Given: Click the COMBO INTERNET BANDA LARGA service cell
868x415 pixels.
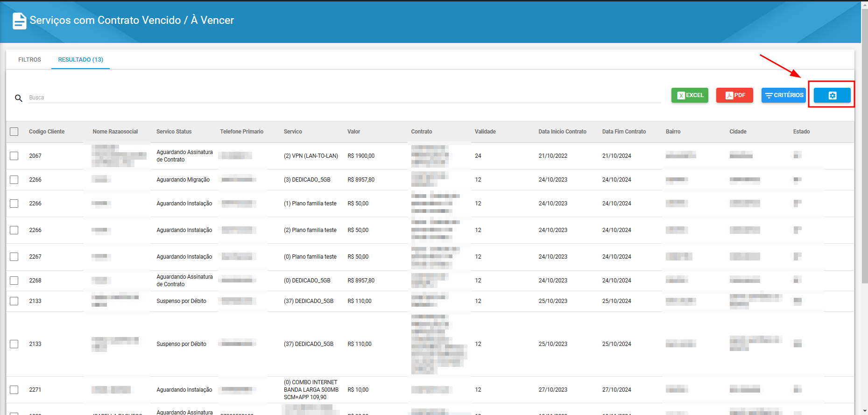Looking at the screenshot, I should tap(311, 390).
